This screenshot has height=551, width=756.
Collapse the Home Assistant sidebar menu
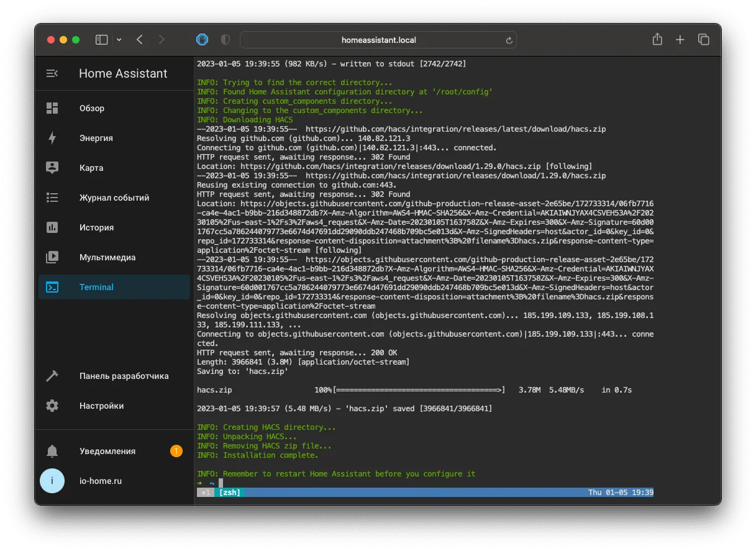click(x=52, y=73)
